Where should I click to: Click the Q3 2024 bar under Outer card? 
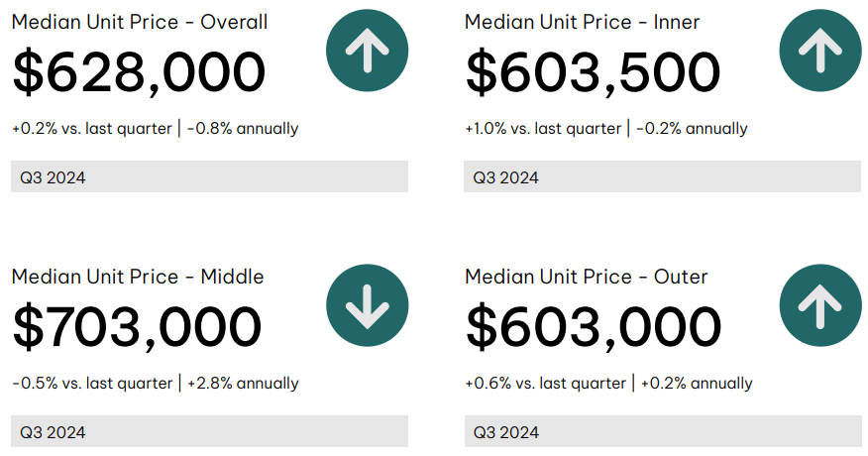662,431
